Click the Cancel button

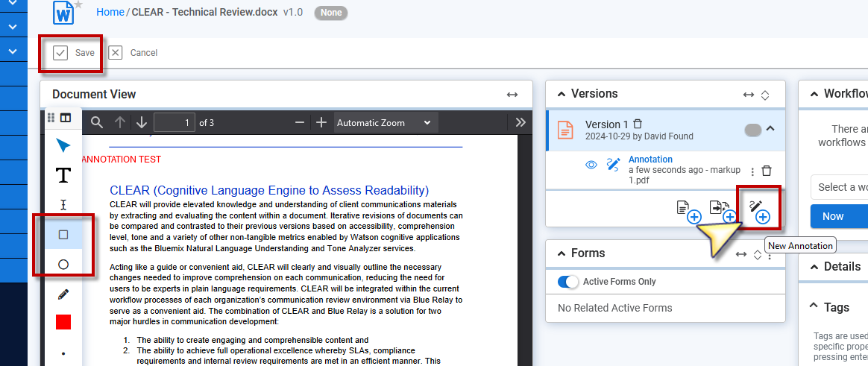(133, 53)
